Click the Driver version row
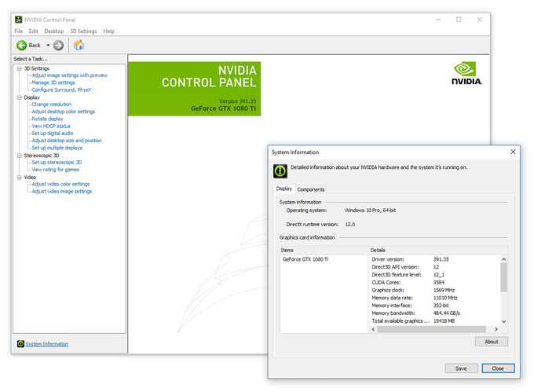The width and height of the screenshot is (534, 392). [434, 259]
